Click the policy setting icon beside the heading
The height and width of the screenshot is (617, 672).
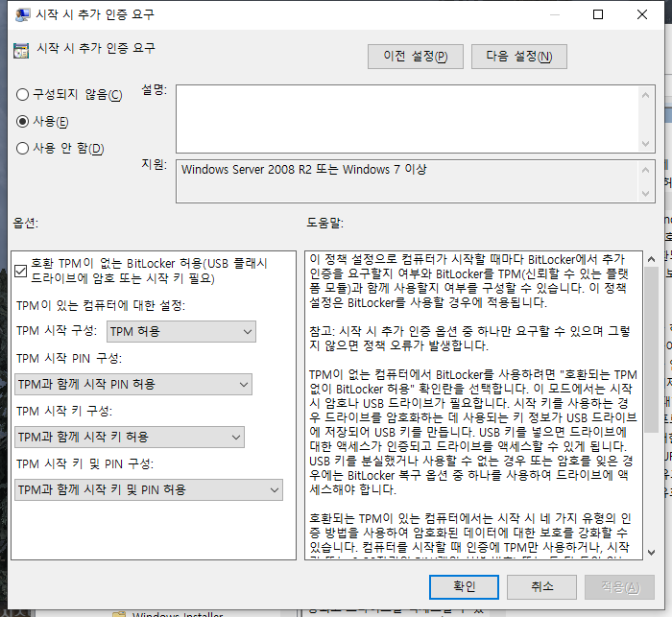click(x=21, y=50)
